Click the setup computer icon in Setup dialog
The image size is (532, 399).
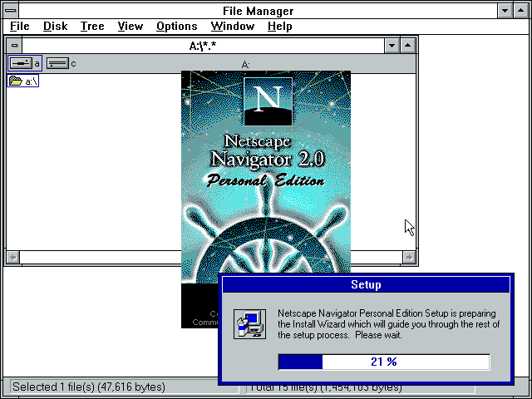click(x=249, y=324)
